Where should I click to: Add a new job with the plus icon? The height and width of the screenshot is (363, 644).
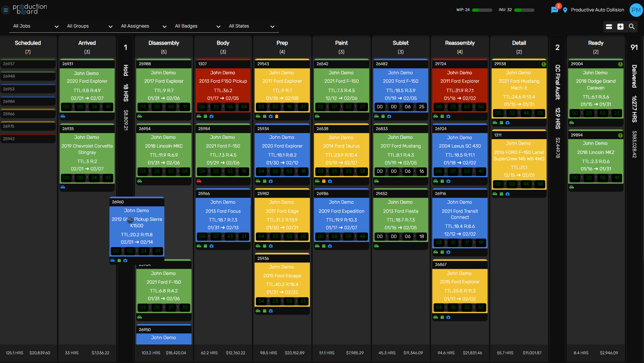[x=620, y=27]
